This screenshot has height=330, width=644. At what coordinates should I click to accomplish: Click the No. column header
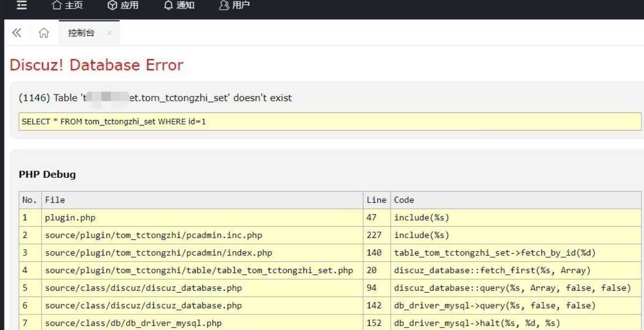point(30,200)
